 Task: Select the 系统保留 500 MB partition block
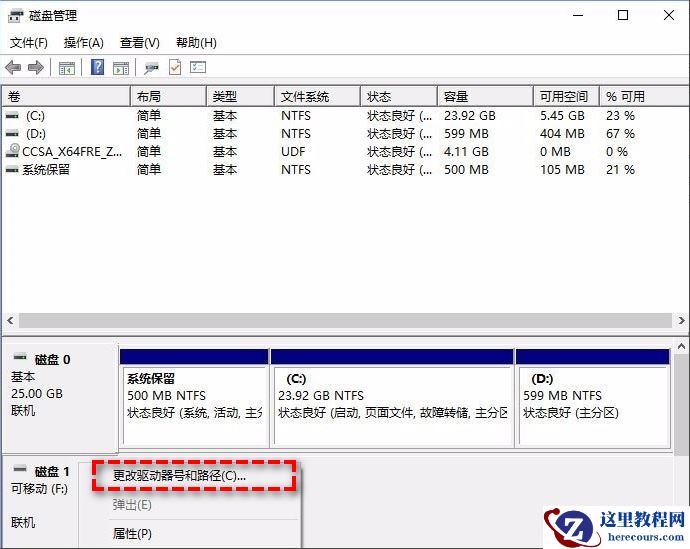point(194,398)
